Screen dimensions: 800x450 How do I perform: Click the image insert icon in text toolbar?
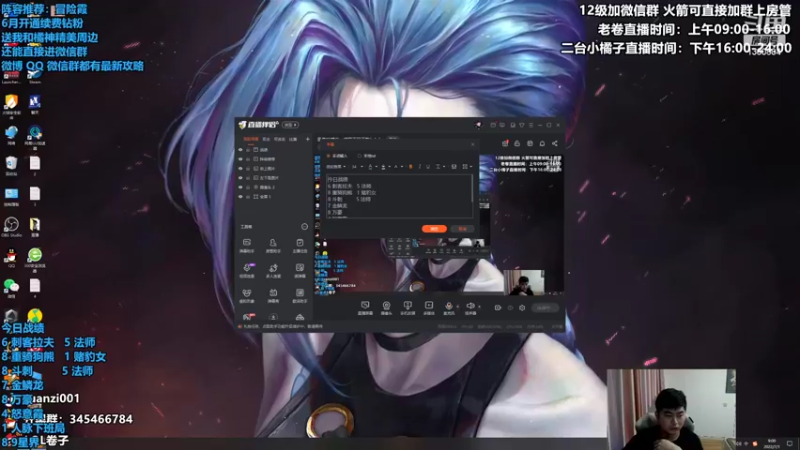coord(454,166)
